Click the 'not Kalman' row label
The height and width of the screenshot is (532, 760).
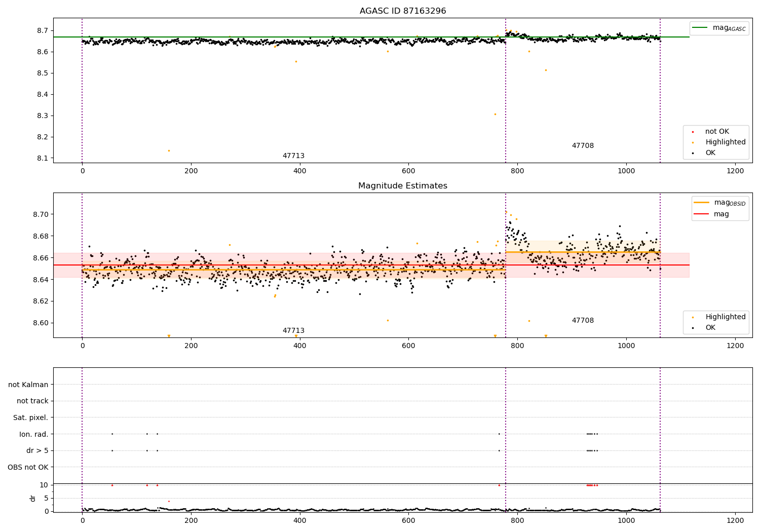[x=28, y=385]
